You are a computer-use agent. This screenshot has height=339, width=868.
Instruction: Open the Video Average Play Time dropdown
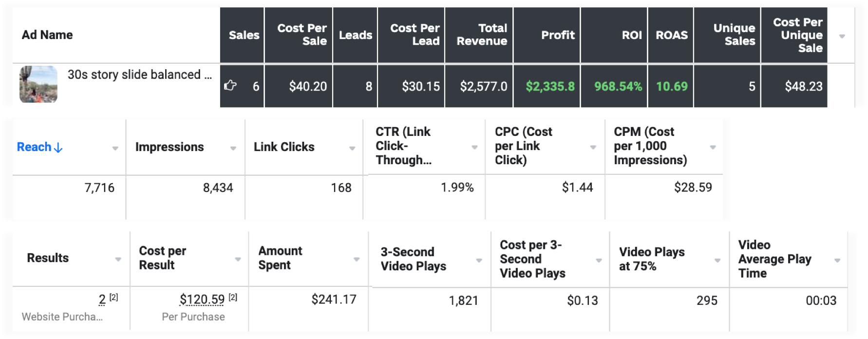[837, 260]
